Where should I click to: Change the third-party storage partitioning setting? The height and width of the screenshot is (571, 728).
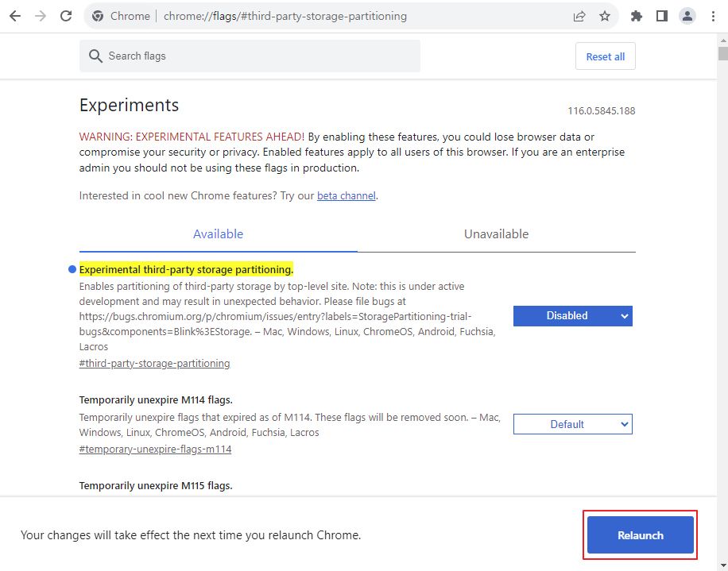[572, 315]
